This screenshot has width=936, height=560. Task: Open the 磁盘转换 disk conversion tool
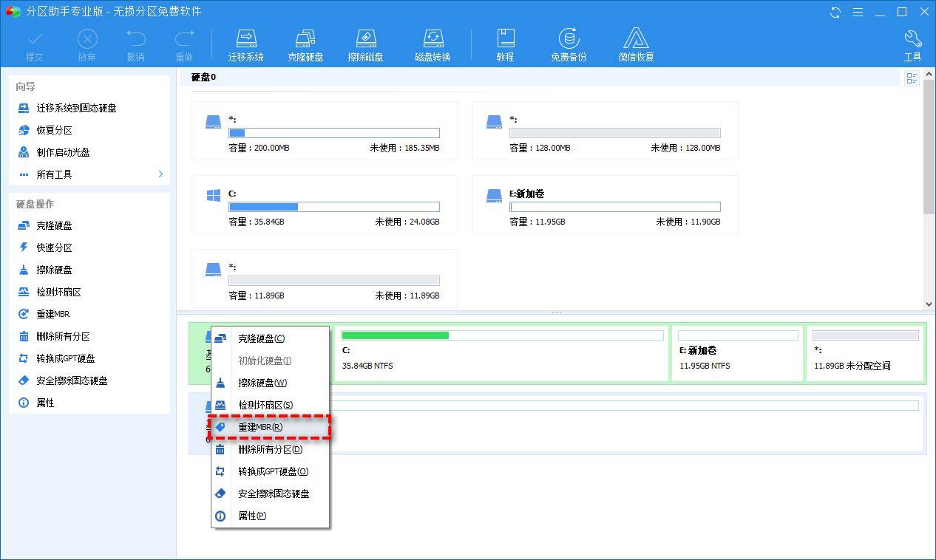(x=433, y=43)
